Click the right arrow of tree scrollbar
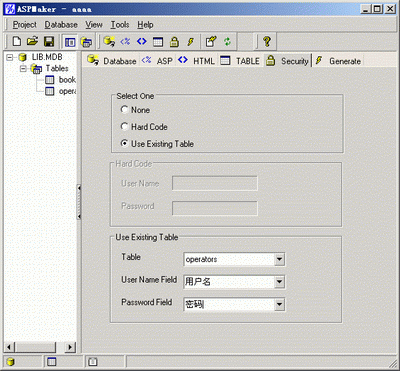The width and height of the screenshot is (400, 371). click(x=70, y=347)
